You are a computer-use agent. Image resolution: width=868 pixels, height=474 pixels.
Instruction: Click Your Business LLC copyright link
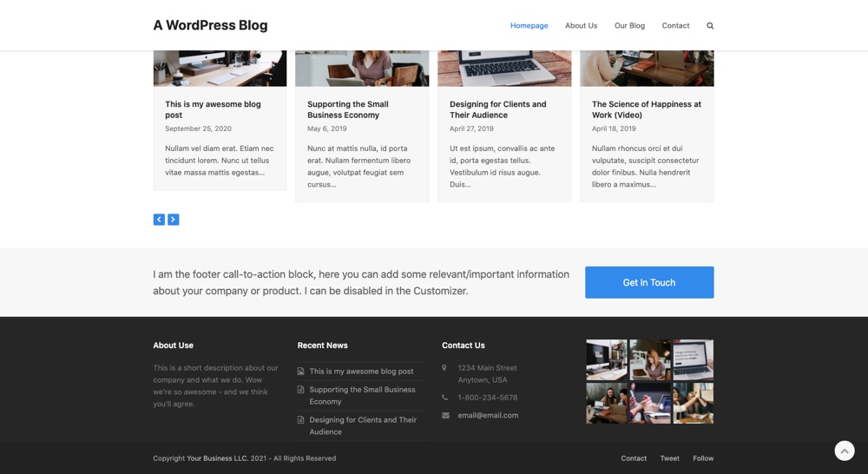pyautogui.click(x=217, y=458)
